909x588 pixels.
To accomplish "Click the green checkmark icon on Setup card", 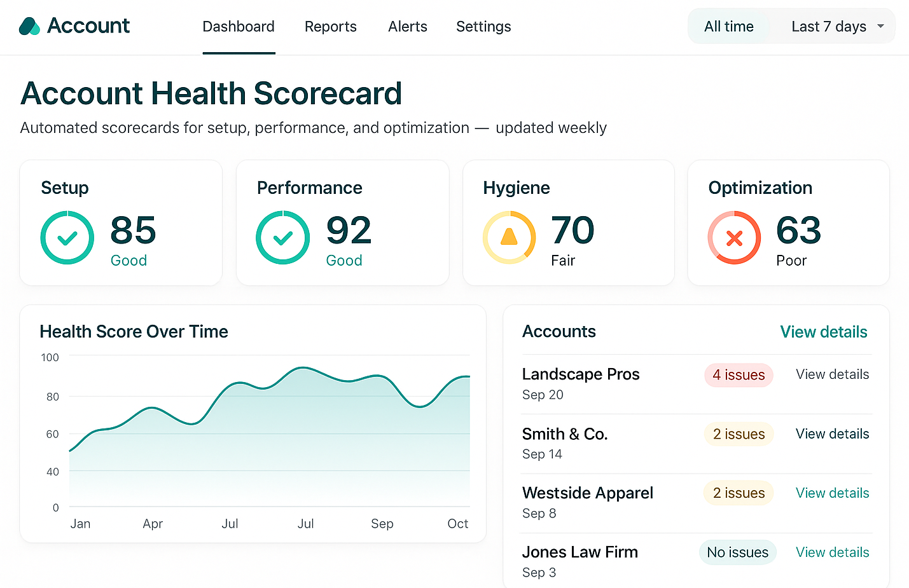I will coord(67,238).
